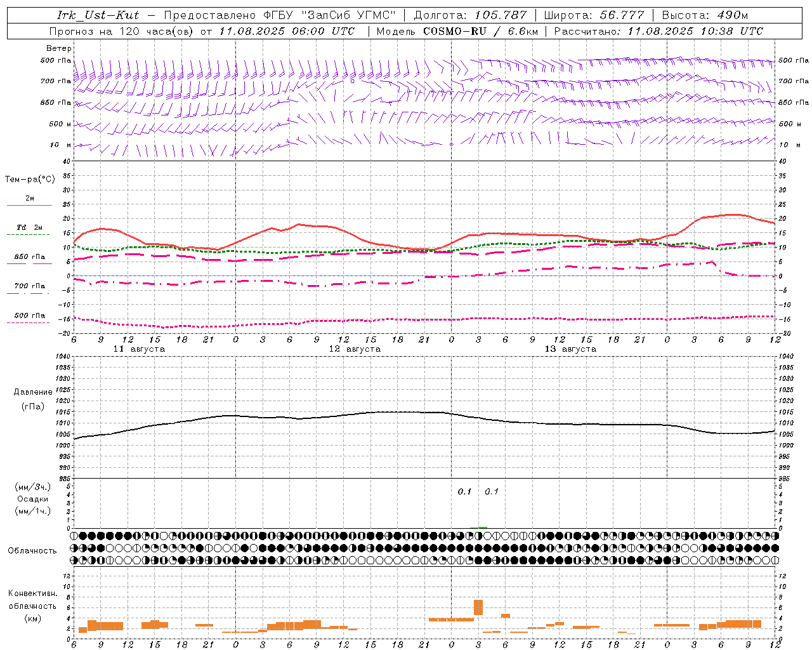This screenshot has height=650, width=812.
Task: Click the Давление pressure panel label
Action: click(33, 392)
